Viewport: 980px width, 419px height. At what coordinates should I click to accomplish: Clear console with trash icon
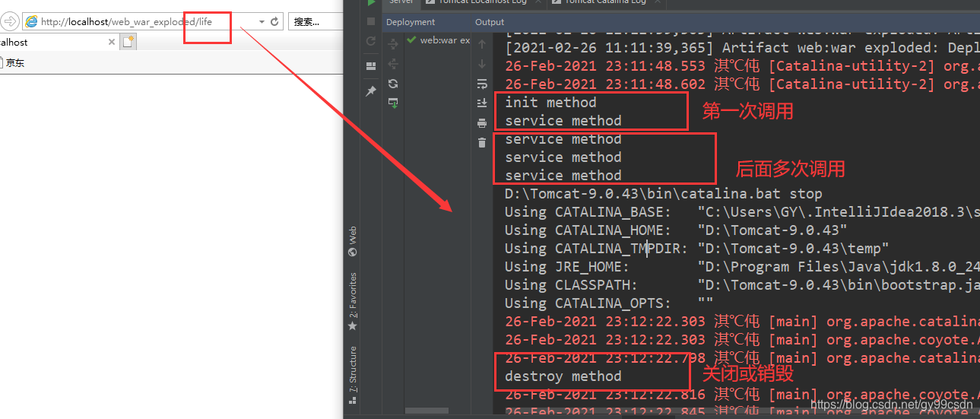click(481, 142)
